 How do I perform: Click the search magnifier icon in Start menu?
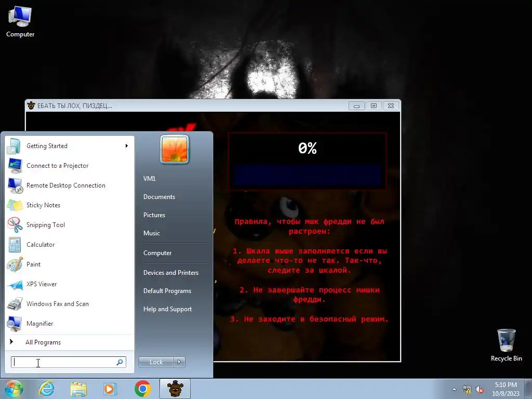click(120, 362)
